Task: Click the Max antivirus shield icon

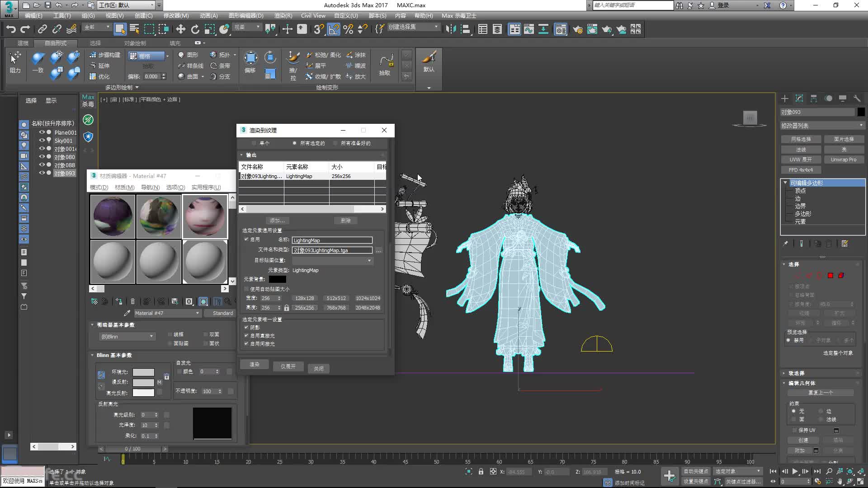Action: coord(88,136)
